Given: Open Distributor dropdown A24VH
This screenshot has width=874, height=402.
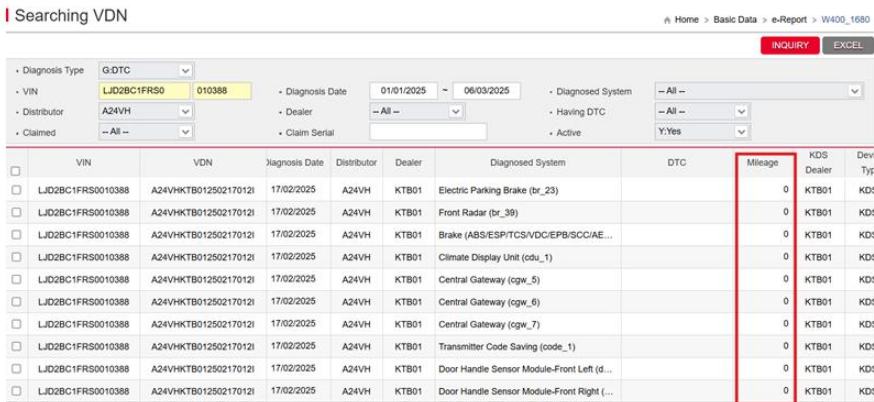Looking at the screenshot, I should coord(146,111).
